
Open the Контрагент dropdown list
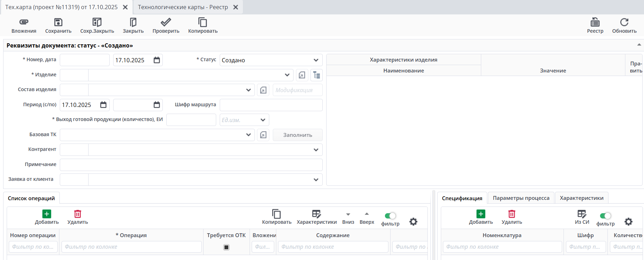click(x=316, y=150)
